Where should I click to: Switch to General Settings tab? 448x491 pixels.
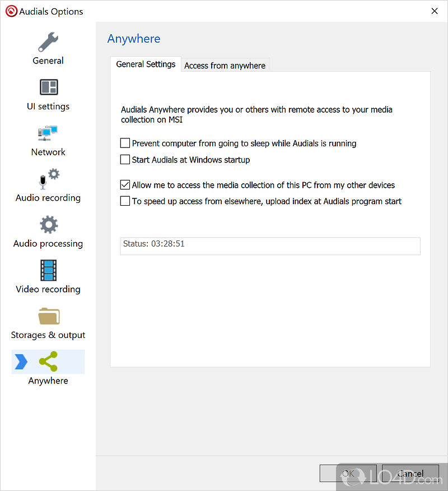click(x=146, y=64)
